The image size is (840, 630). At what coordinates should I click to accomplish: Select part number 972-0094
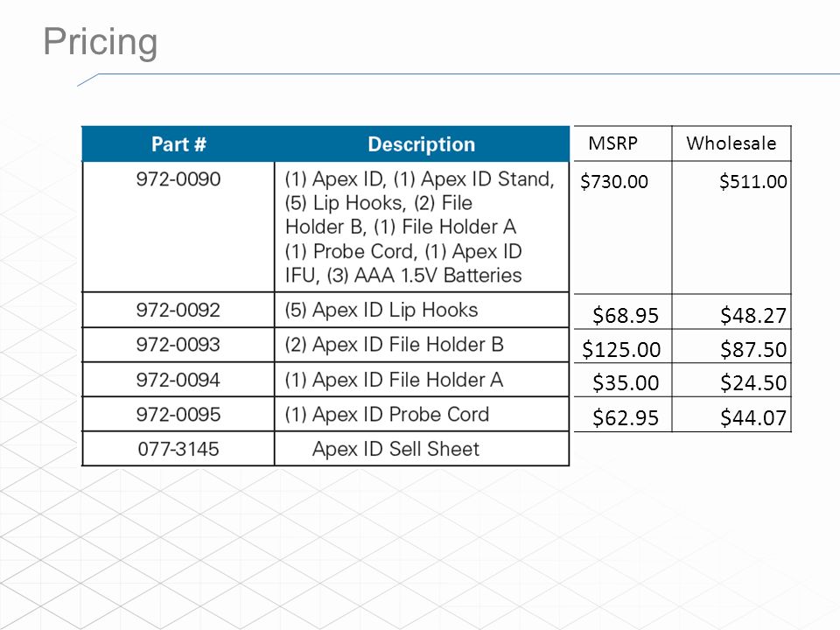coord(178,379)
